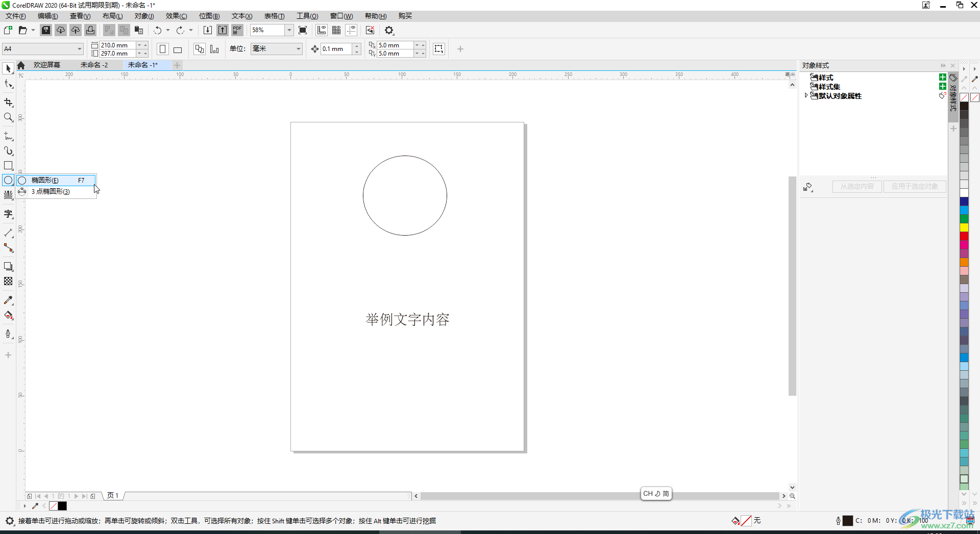Click the Import icon
This screenshot has height=534, width=980.
click(208, 30)
